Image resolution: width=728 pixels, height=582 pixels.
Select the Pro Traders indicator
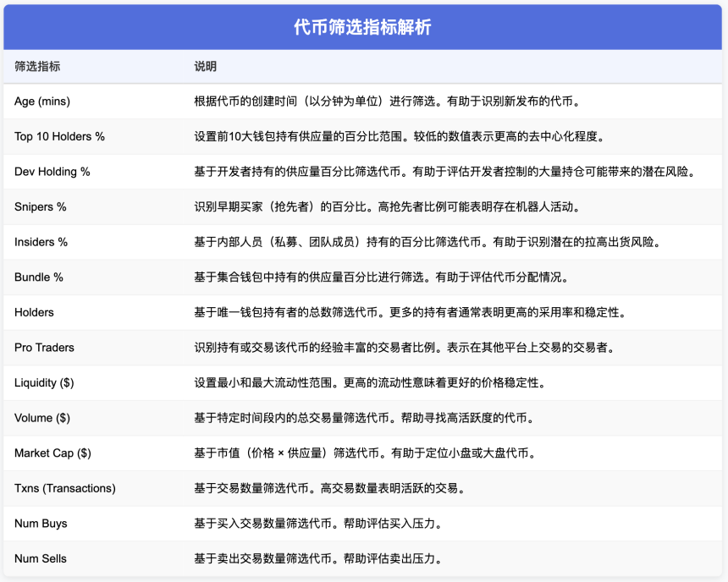[x=43, y=348]
